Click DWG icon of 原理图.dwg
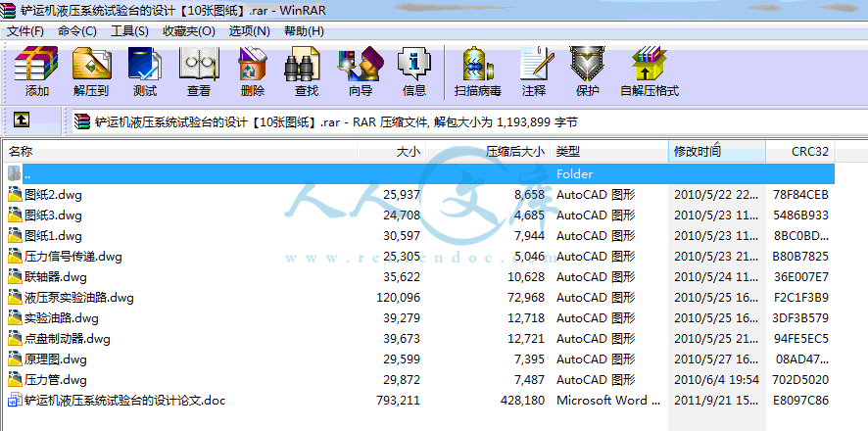The width and height of the screenshot is (868, 431). click(15, 359)
